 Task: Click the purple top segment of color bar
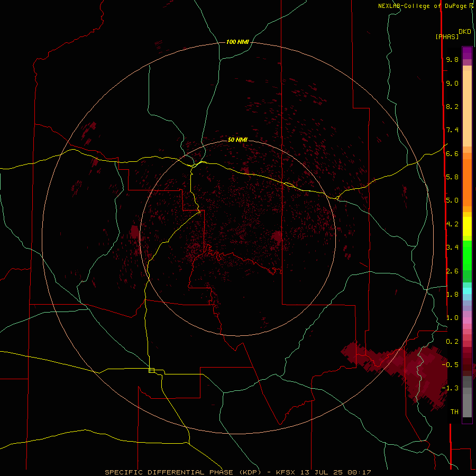(467, 53)
